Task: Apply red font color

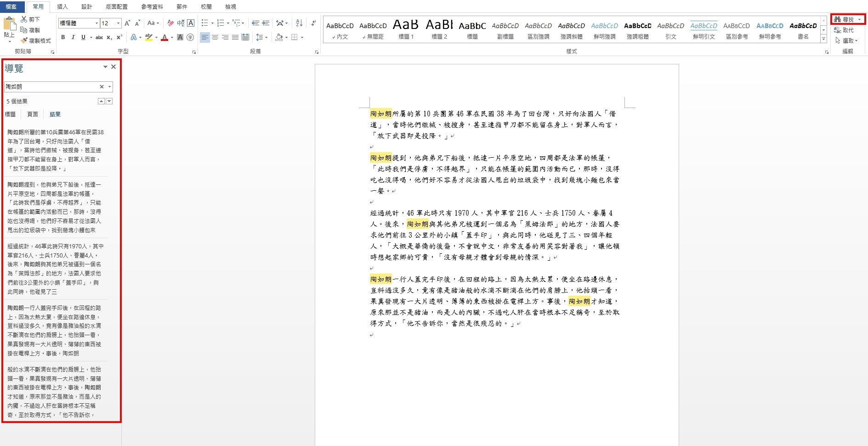Action: [165, 37]
